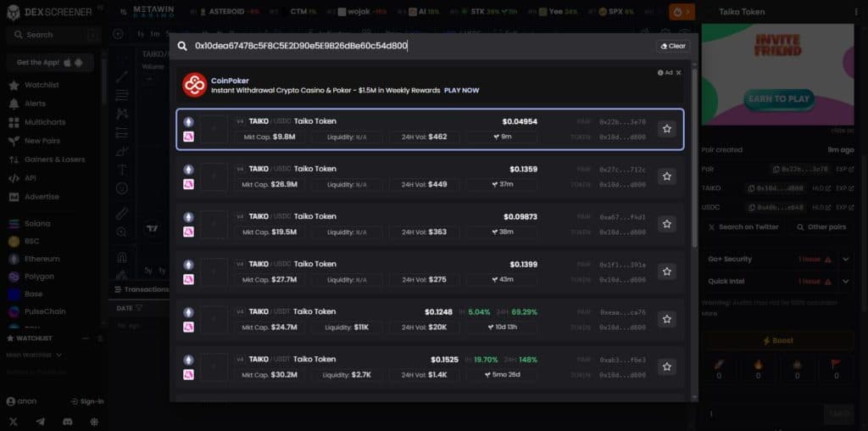Click the DEX Screener logo
The width and height of the screenshot is (868, 431).
click(49, 12)
